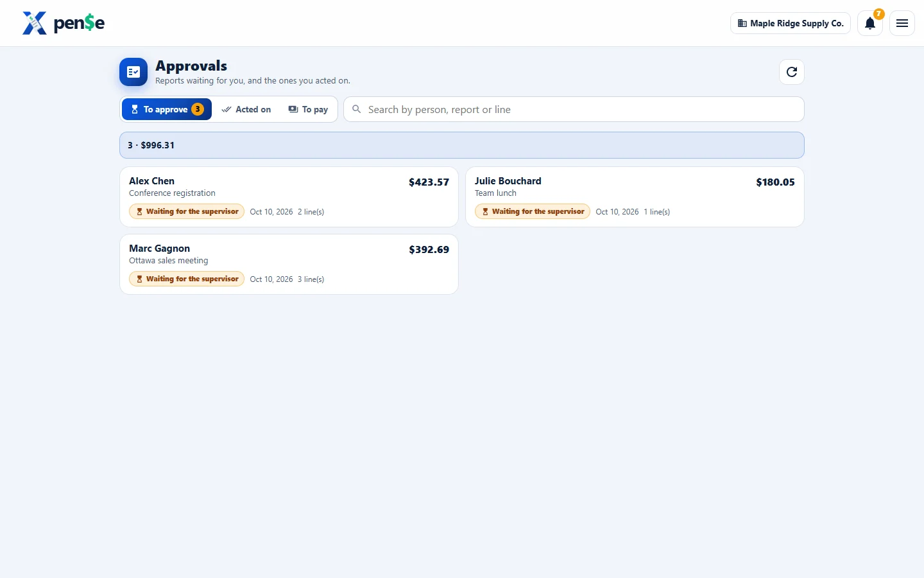
Task: Click the Approvals page checklist icon
Action: 133,72
